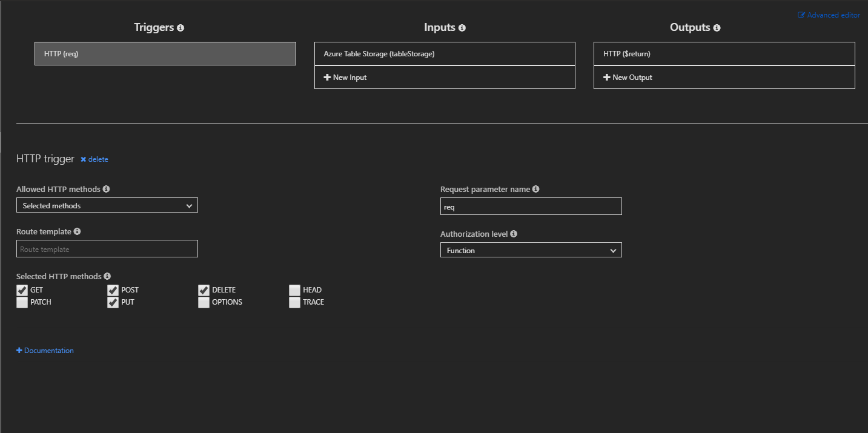The image size is (868, 433).
Task: Check the OPTIONS method
Action: click(x=204, y=302)
